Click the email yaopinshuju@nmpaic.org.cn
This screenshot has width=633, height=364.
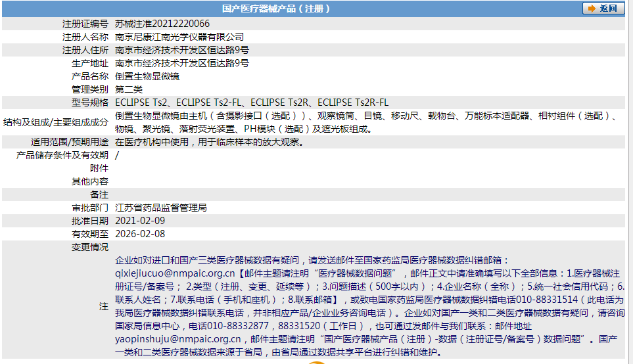[x=177, y=340]
